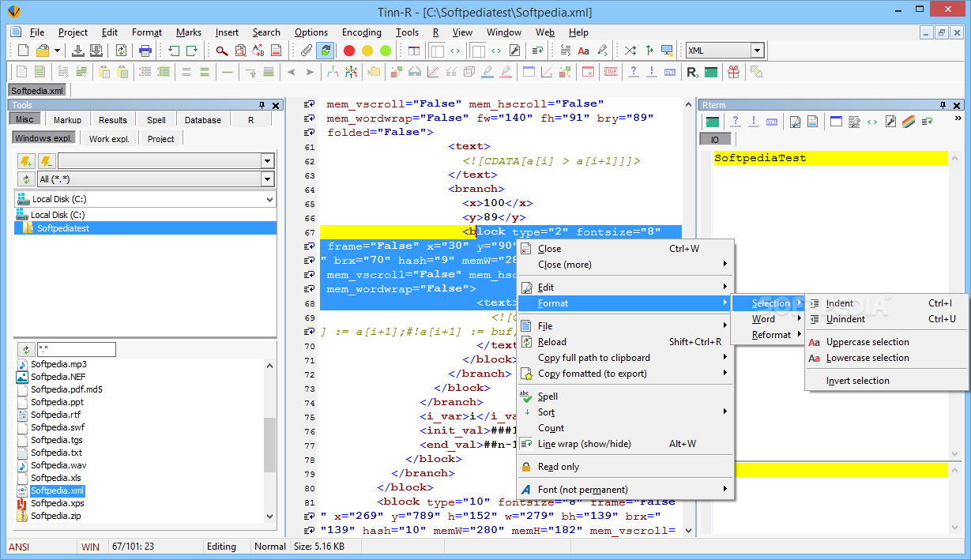Viewport: 971px width, 560px height.
Task: Select Softpedia.zip in file list
Action: click(x=55, y=516)
